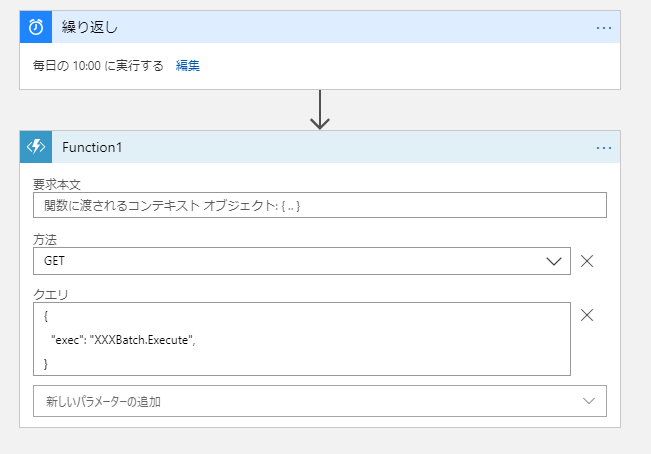
Task: Click the 方法 field label
Action: tap(45, 240)
